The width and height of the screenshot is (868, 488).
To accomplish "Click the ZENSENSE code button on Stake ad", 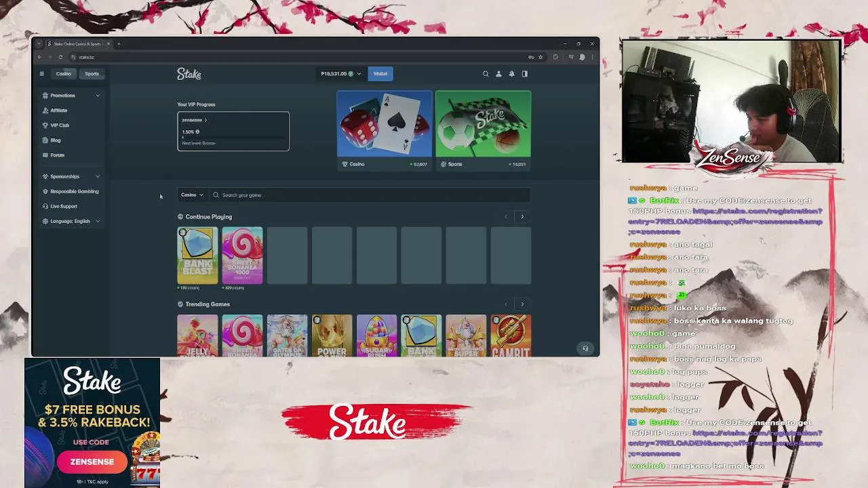I will 92,462.
